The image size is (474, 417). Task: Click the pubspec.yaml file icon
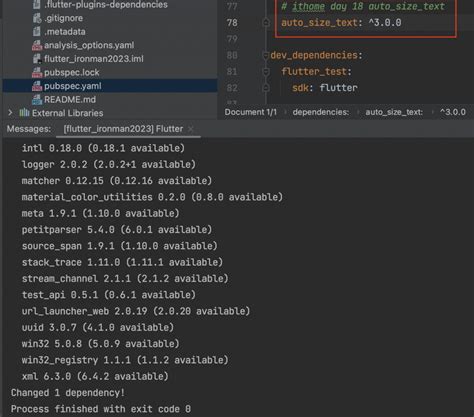coord(37,86)
